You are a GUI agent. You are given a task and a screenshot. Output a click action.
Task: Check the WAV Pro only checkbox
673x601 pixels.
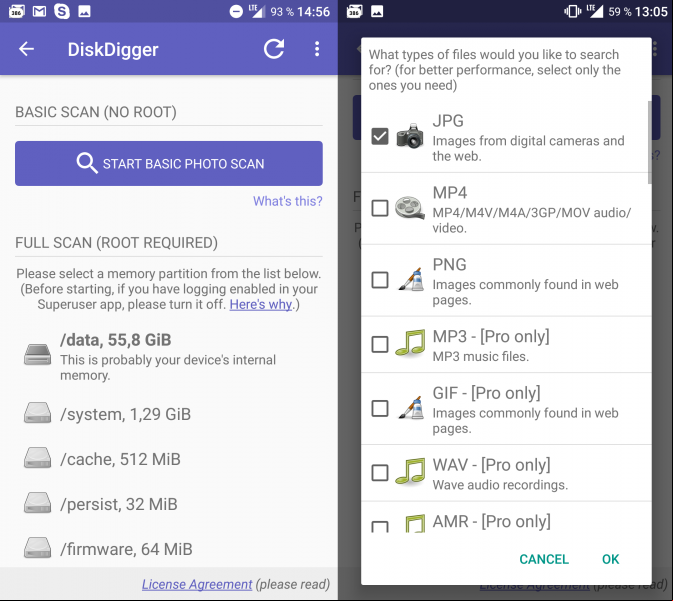pyautogui.click(x=380, y=473)
